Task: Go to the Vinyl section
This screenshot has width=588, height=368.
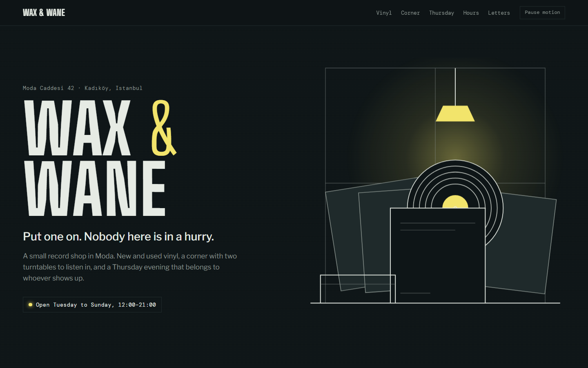Action: pyautogui.click(x=384, y=13)
